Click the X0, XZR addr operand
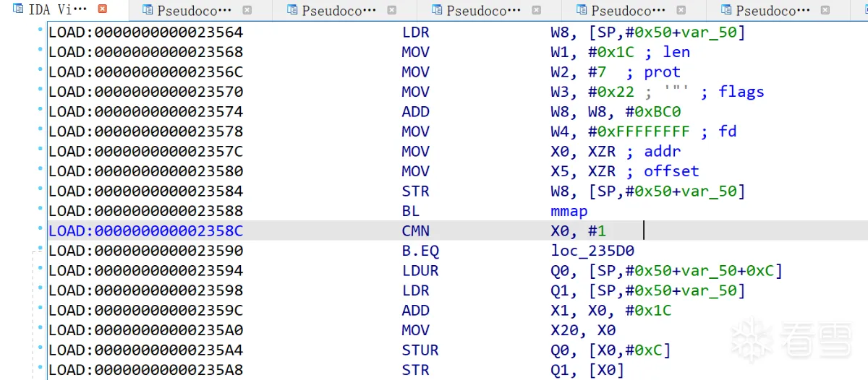Image resolution: width=868 pixels, height=380 pixels. coord(583,151)
